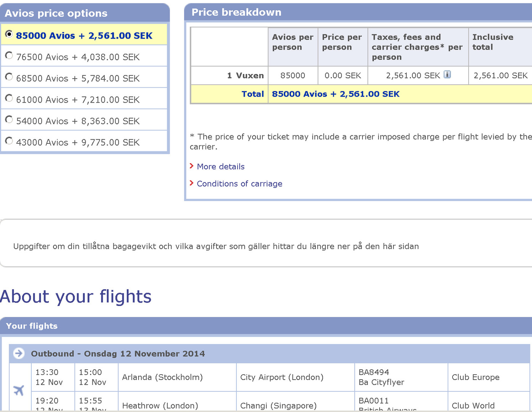Click red chevron beside Conditions of carriage
The image size is (532, 412).
[192, 183]
